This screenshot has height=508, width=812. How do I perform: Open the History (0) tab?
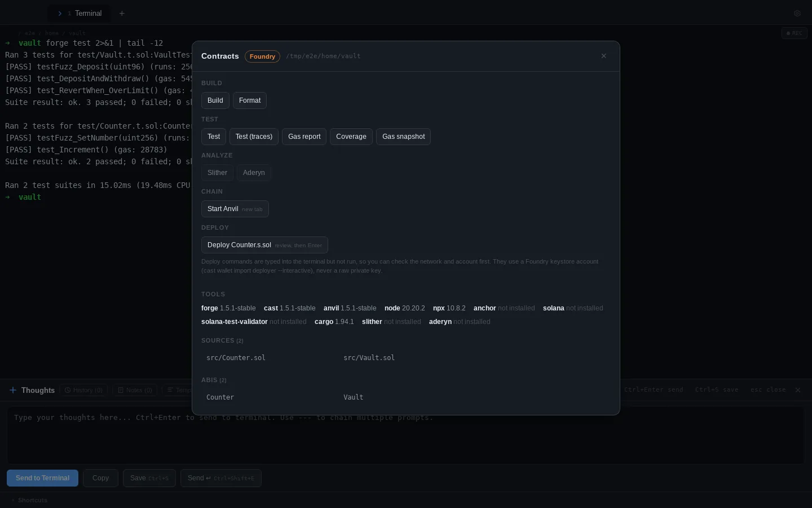click(83, 390)
